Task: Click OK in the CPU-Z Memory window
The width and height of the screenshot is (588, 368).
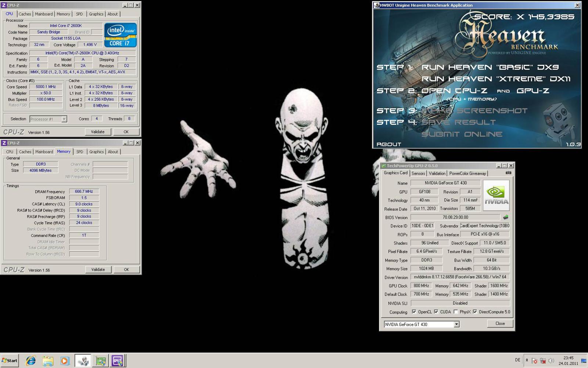Action: [x=126, y=269]
